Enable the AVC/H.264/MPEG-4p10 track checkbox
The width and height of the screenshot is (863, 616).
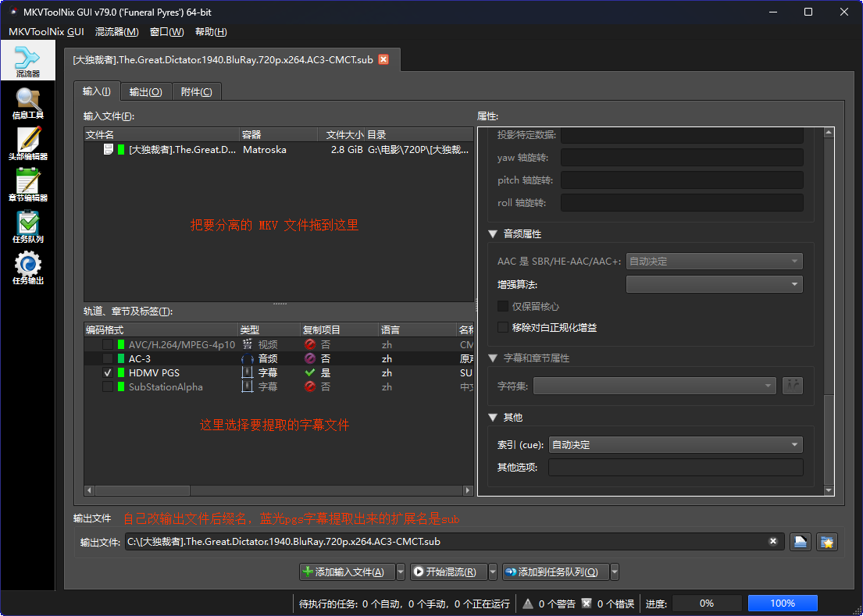(107, 344)
